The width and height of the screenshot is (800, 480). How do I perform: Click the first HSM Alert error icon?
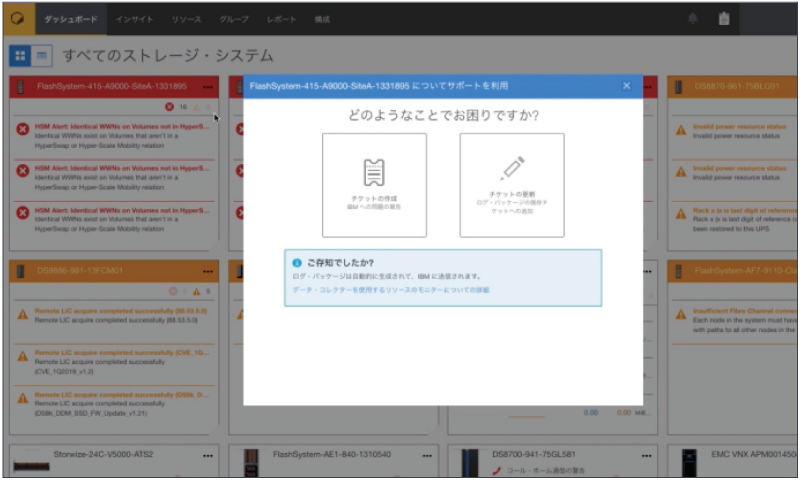coord(22,129)
